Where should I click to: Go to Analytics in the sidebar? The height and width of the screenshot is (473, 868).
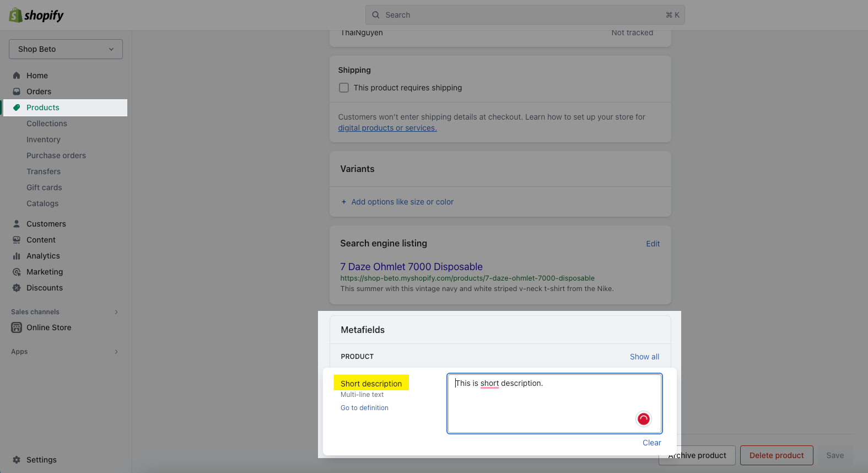click(43, 256)
